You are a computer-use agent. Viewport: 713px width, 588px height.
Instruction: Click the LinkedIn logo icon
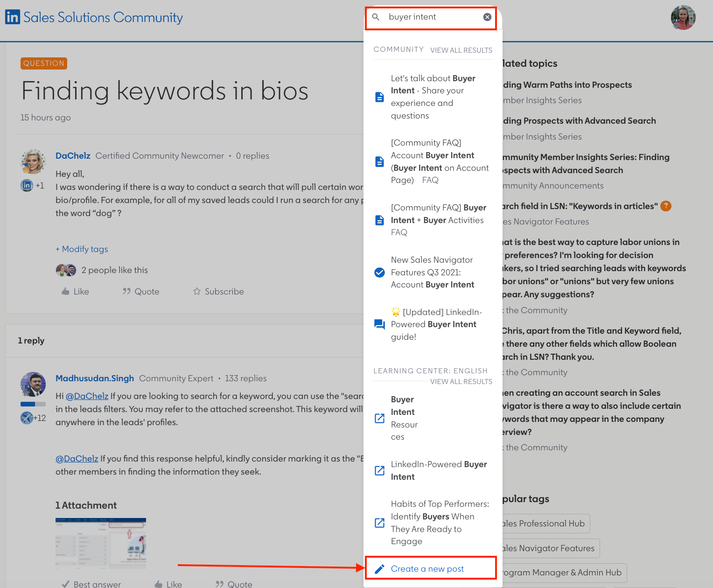click(13, 17)
